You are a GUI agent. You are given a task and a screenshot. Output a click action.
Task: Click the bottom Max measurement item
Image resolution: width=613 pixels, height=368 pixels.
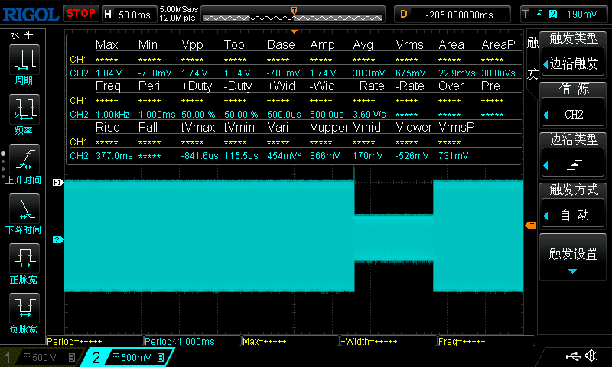(264, 341)
